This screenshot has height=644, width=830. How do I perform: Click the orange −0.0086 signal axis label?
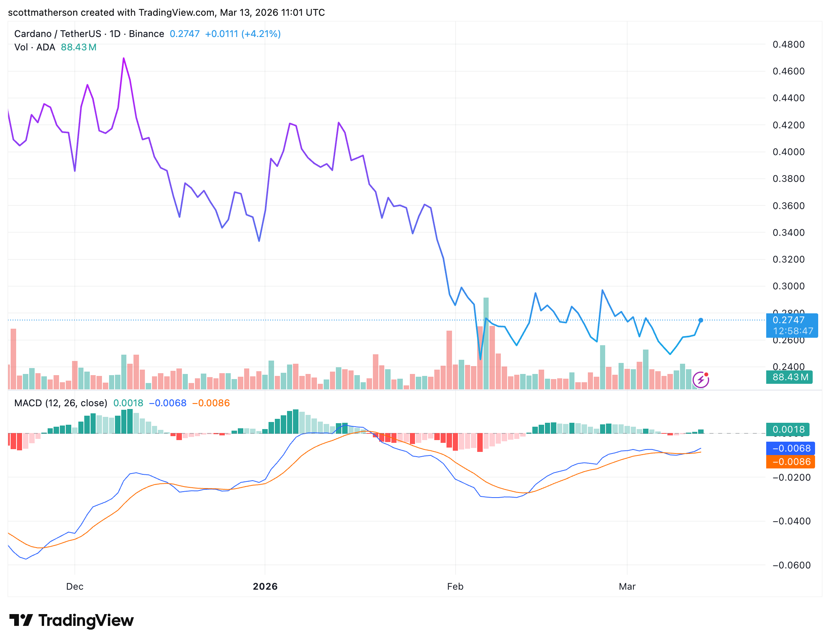coord(791,462)
